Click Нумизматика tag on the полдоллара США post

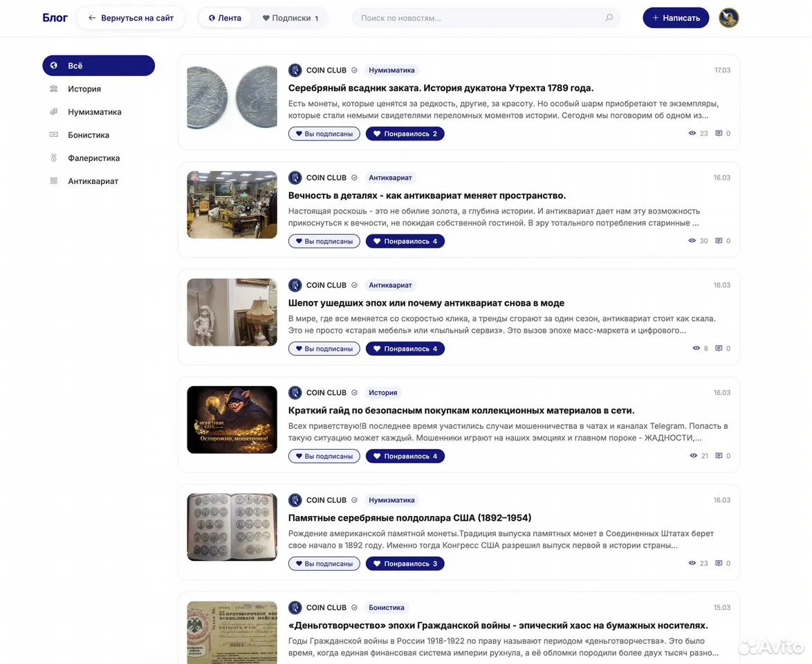391,500
